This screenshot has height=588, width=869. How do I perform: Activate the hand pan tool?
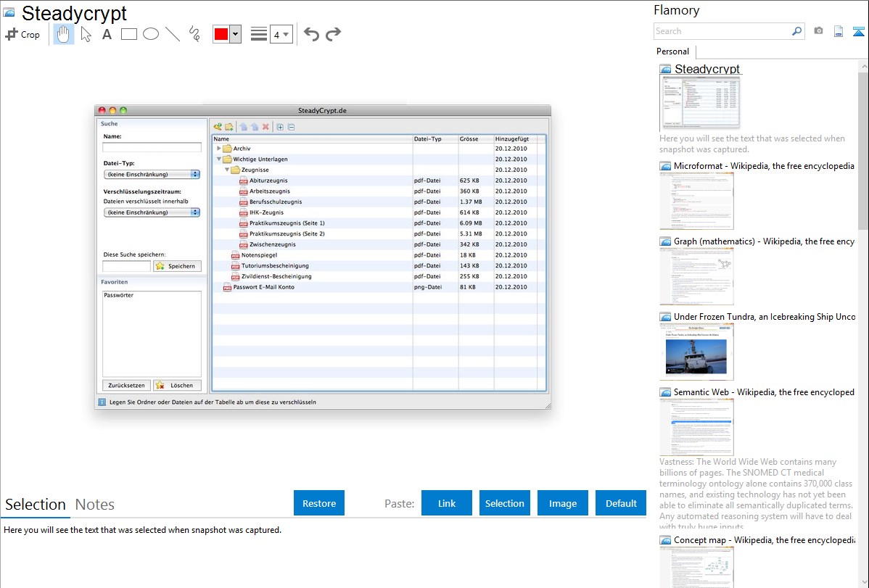[63, 34]
